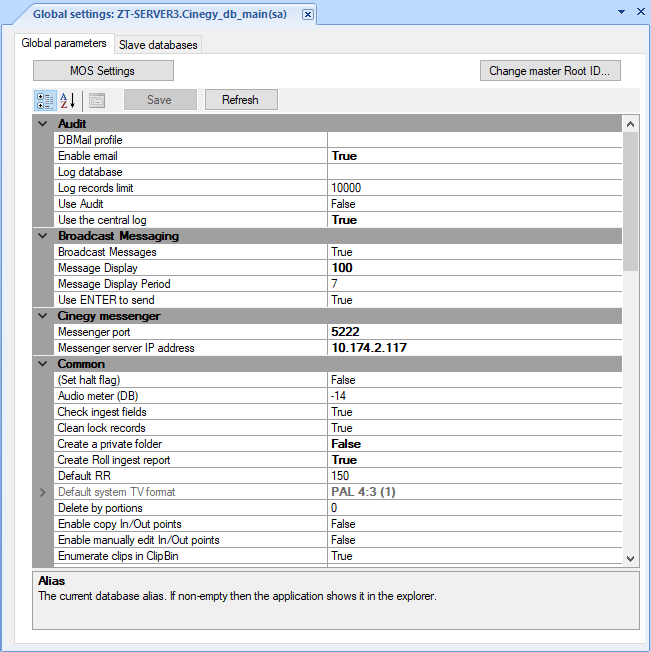Viewport: 651px width, 652px height.
Task: Open the Property Pages icon
Action: click(x=97, y=100)
